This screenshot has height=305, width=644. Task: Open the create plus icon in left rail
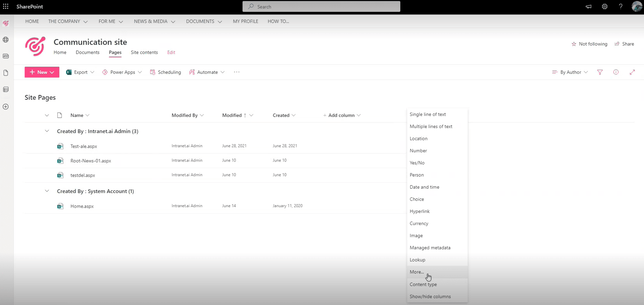tap(6, 107)
